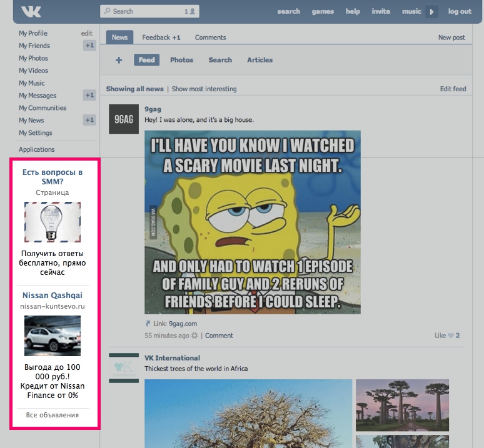Viewport: 484px width, 448px height.
Task: Click the heart icon on the 9gag post
Action: pyautogui.click(x=451, y=336)
